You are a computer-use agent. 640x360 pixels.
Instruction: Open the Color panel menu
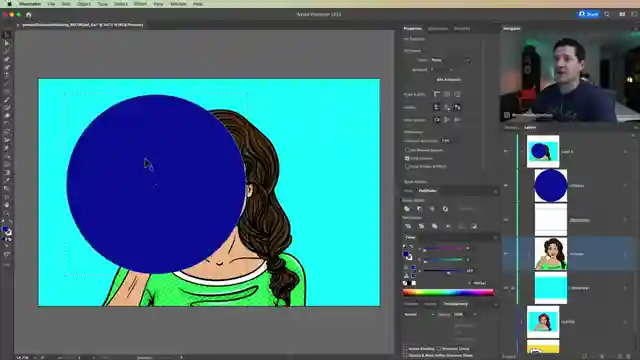(496, 238)
